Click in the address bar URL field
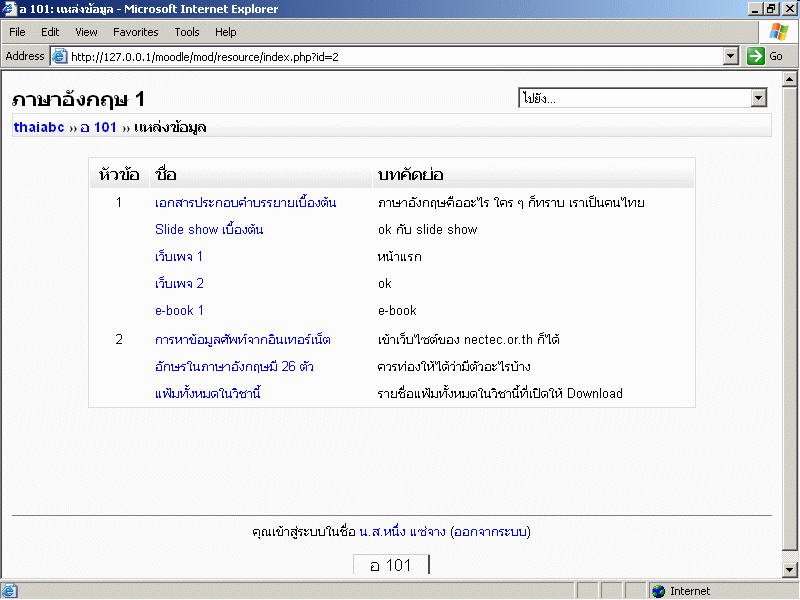This screenshot has height=600, width=800. coord(390,57)
